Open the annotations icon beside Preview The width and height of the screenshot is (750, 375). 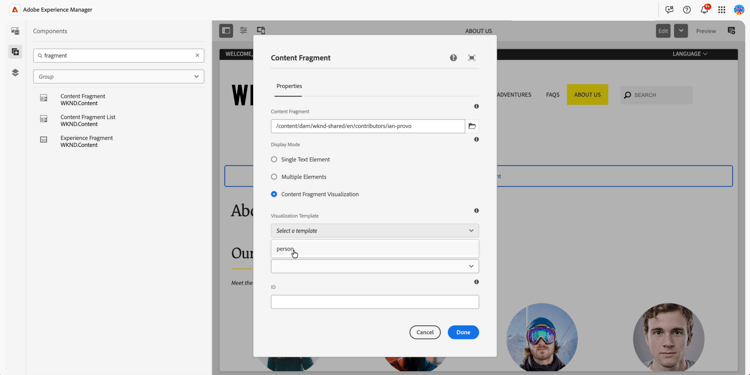click(731, 31)
